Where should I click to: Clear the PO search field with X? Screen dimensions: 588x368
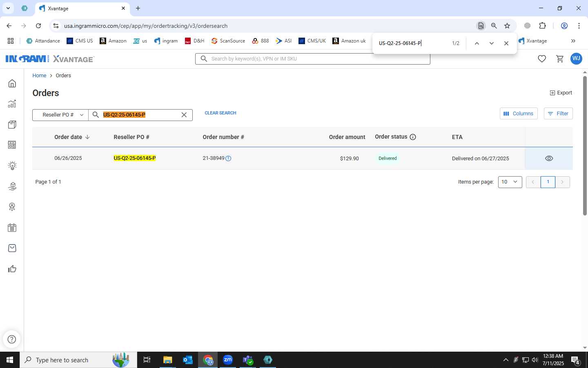coord(184,115)
